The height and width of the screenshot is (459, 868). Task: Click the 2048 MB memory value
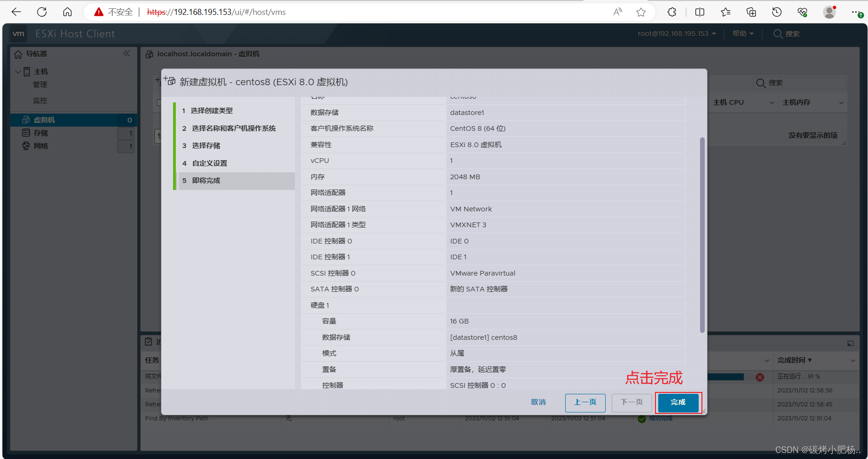coord(465,177)
